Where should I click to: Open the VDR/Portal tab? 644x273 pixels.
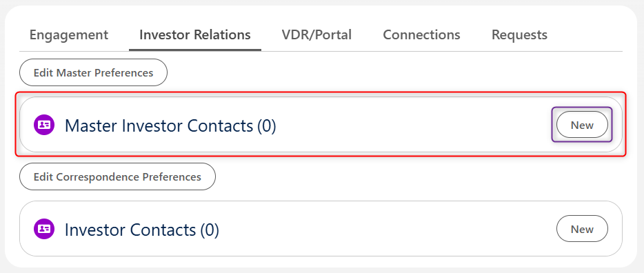click(316, 35)
